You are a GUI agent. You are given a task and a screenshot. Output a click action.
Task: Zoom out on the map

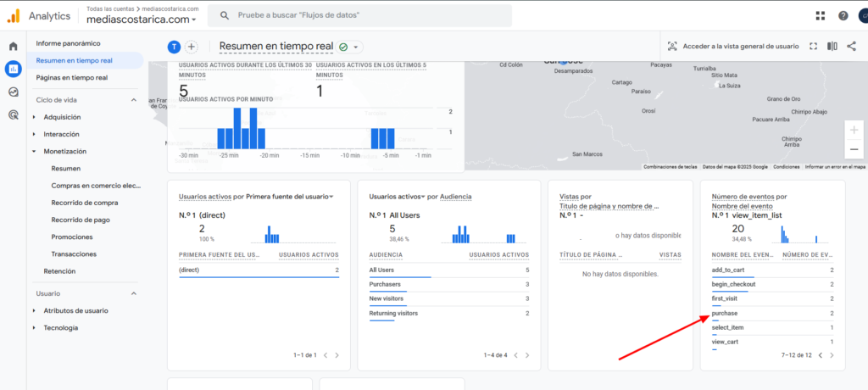854,149
